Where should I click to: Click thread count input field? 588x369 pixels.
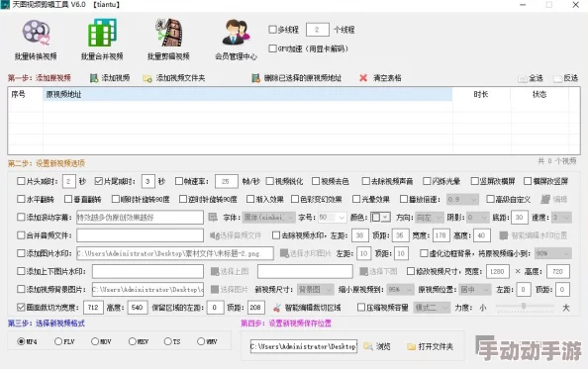point(318,30)
